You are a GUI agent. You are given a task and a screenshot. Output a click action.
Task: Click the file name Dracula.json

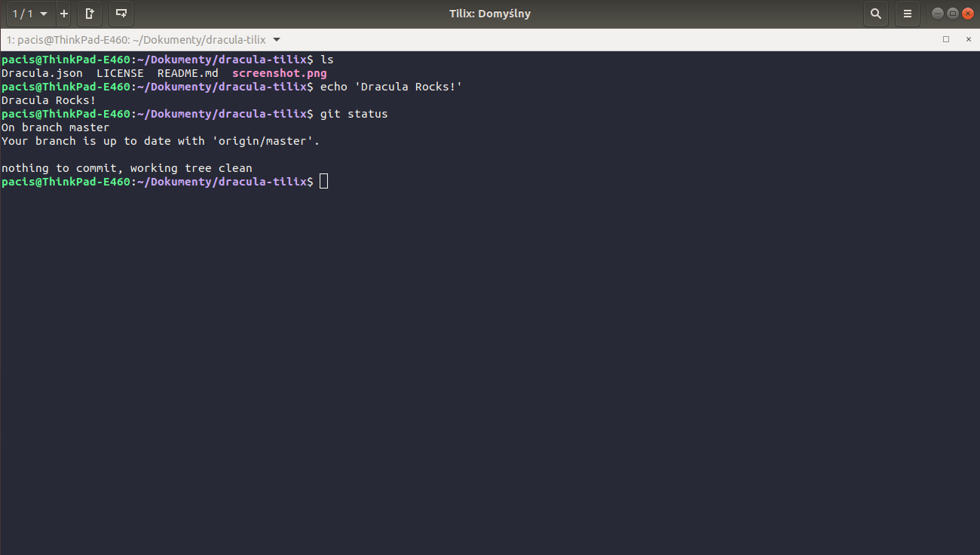(42, 73)
